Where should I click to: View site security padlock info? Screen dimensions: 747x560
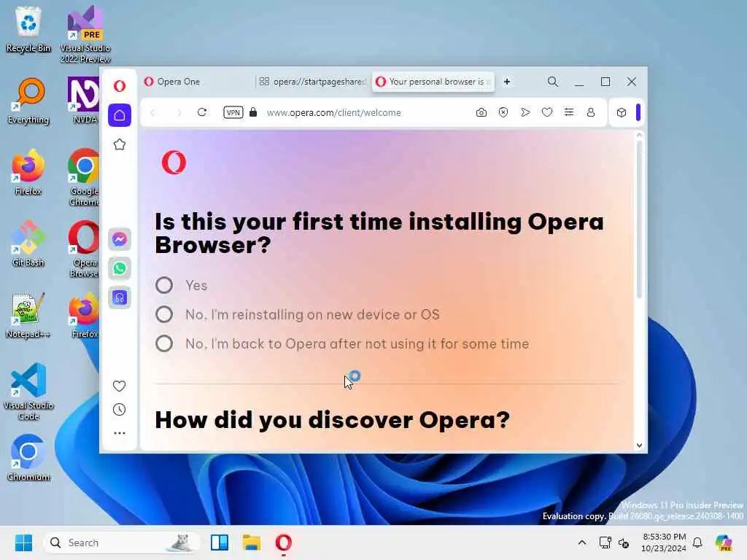click(x=253, y=112)
